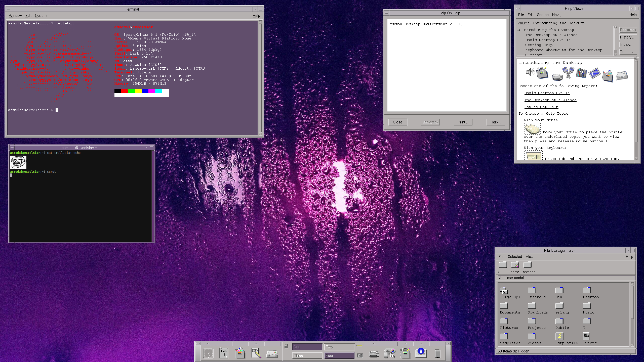Expand the subpanel arrow above the clock
The width and height of the screenshot is (644, 362).
208,344
